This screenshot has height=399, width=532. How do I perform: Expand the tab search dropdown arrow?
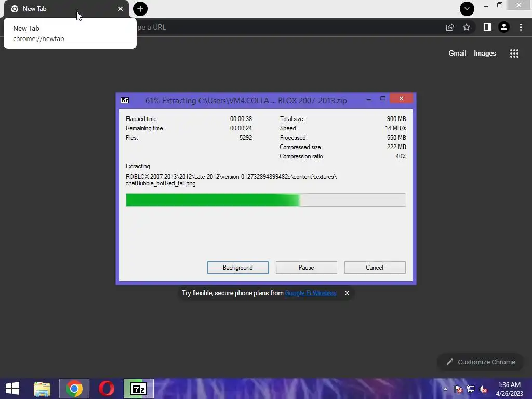pos(467,9)
